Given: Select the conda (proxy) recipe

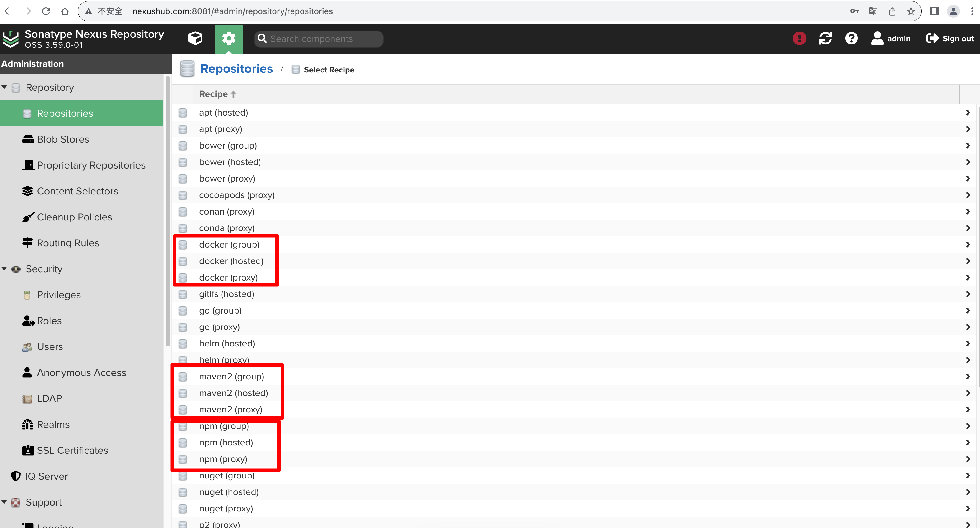Looking at the screenshot, I should click(x=575, y=228).
